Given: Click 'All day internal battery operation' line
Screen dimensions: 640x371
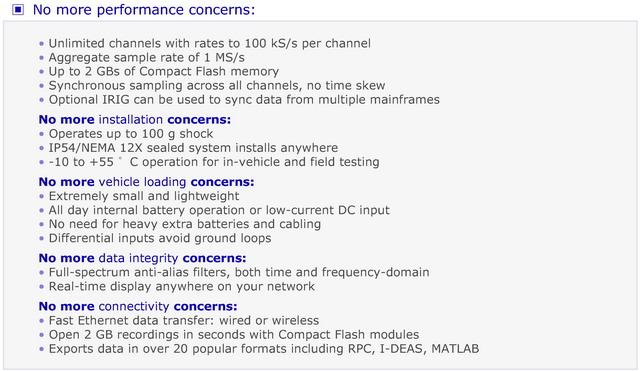Looking at the screenshot, I should [x=219, y=210].
